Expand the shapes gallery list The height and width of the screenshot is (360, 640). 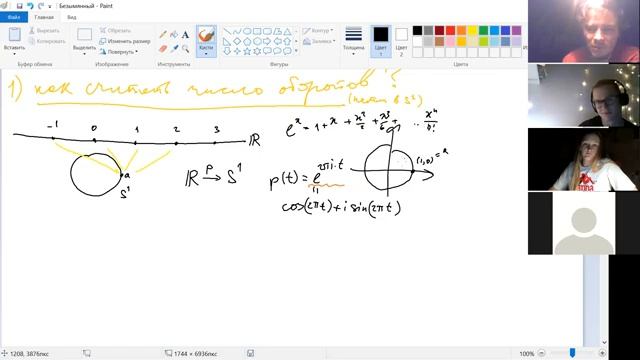[x=296, y=51]
